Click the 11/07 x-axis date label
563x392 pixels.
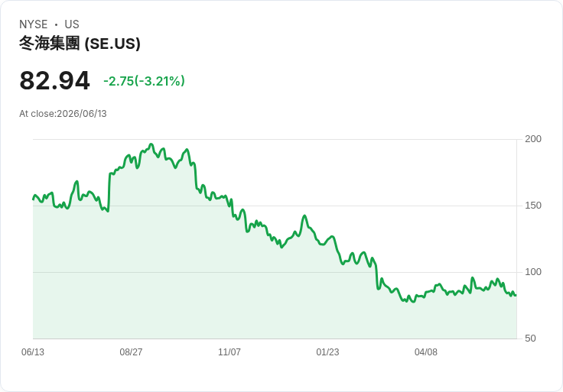click(229, 352)
